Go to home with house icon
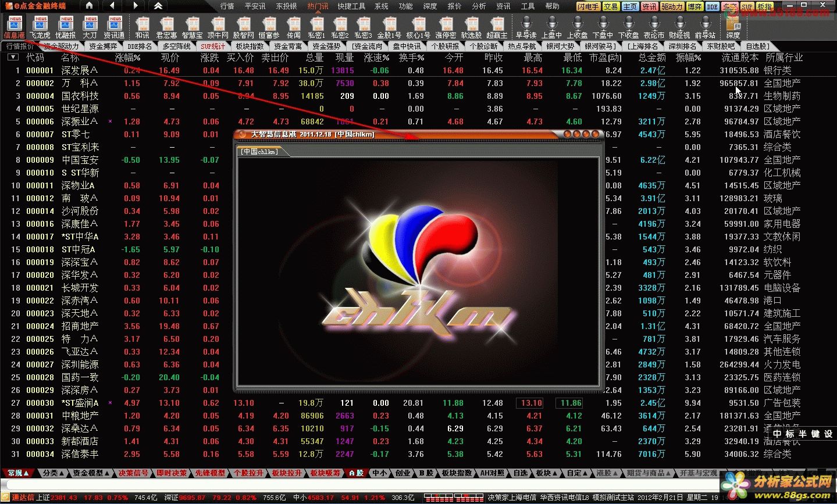Screen dimensions: 837x504 pos(89,6)
